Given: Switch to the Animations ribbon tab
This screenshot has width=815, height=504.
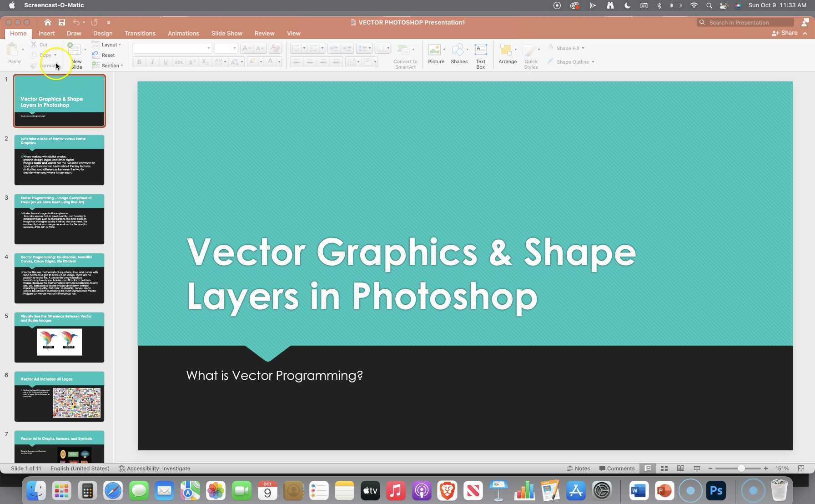Looking at the screenshot, I should [183, 33].
